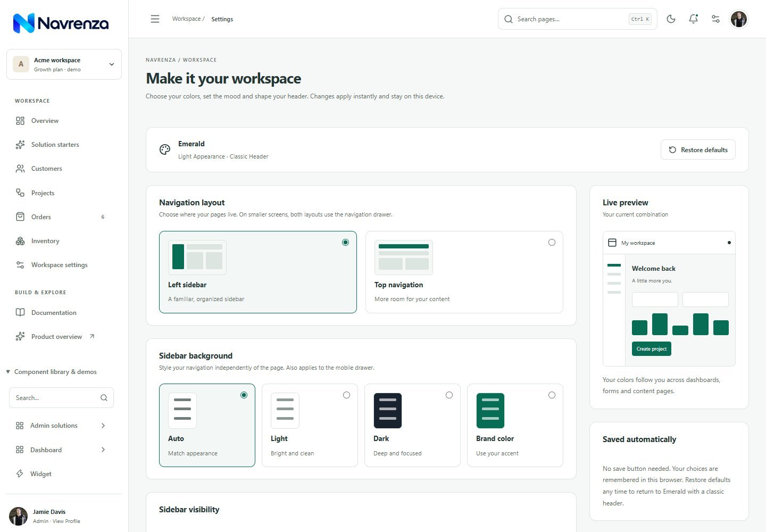Screen dimensions: 766x532
Task: Select the Dark sidebar background radio
Action: (x=449, y=395)
